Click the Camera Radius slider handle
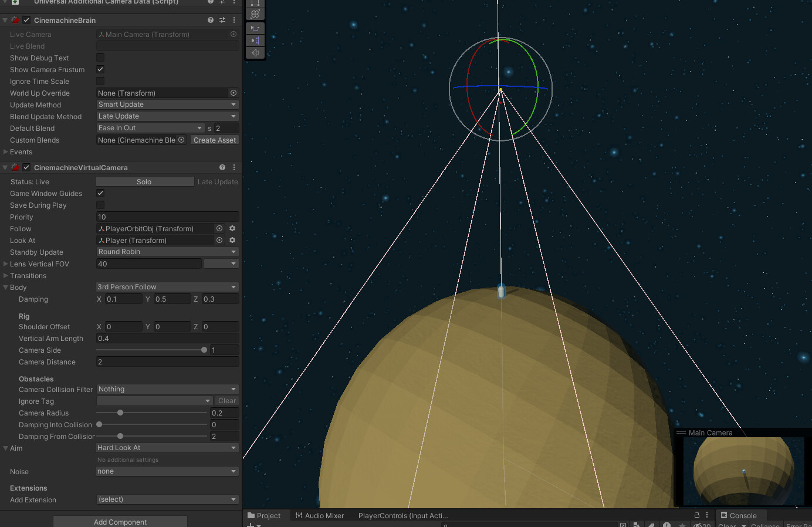Image resolution: width=812 pixels, height=527 pixels. coord(120,413)
